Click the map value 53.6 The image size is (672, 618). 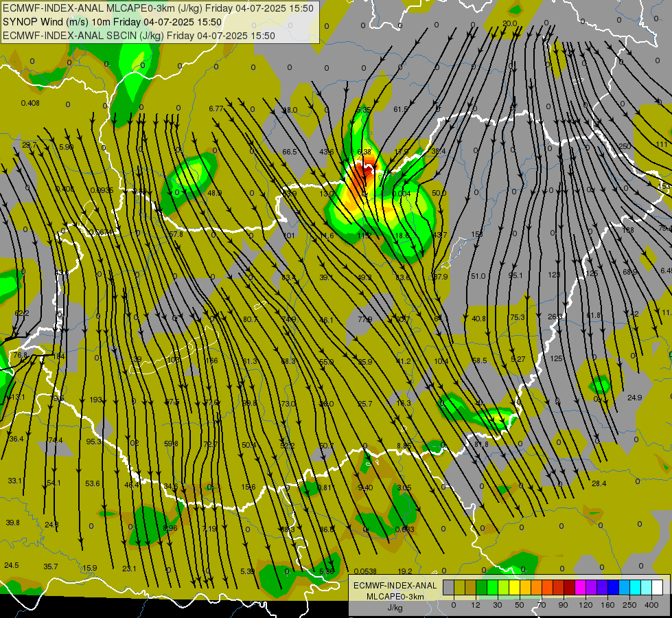coord(93,484)
